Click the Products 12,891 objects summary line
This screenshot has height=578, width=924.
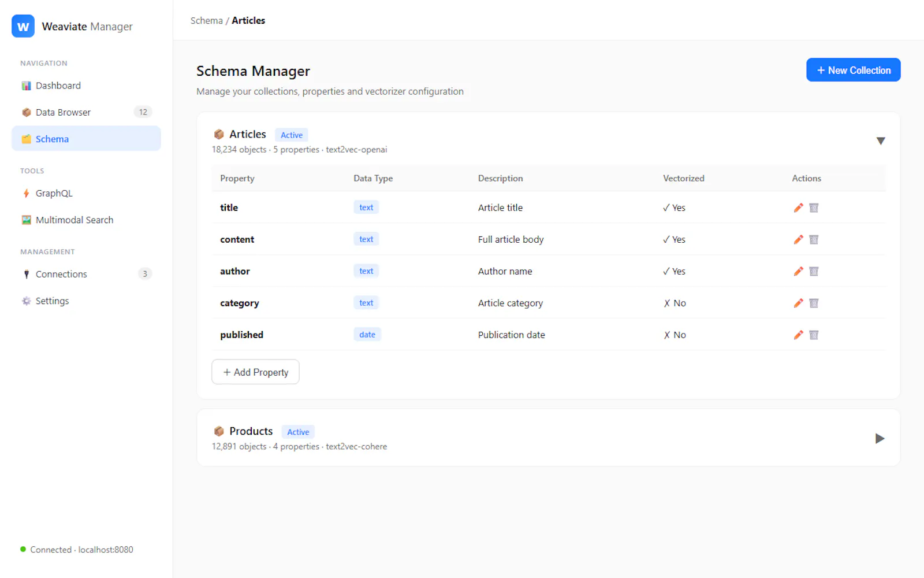pos(299,447)
